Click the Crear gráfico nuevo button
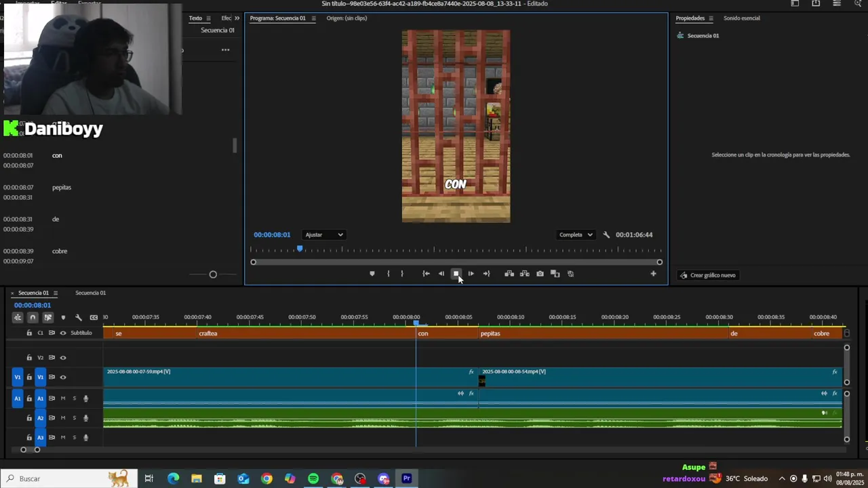This screenshot has height=488, width=868. coord(707,275)
